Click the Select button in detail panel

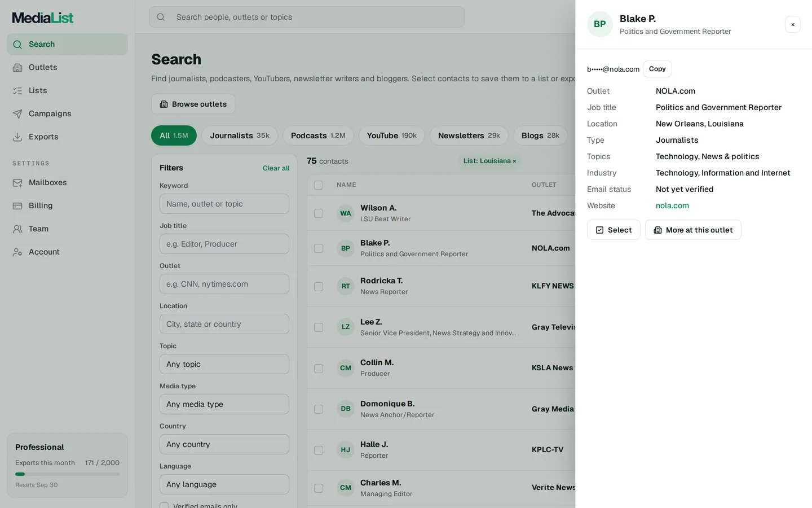tap(614, 230)
